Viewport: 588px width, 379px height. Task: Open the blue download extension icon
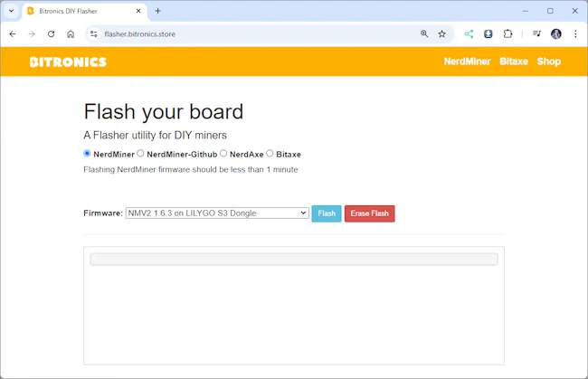[488, 34]
